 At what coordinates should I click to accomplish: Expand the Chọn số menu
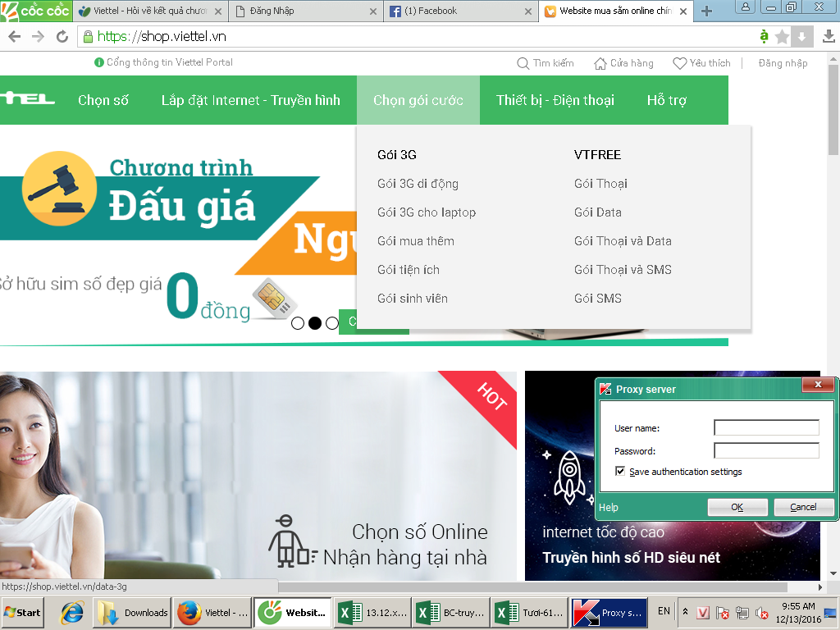point(103,100)
